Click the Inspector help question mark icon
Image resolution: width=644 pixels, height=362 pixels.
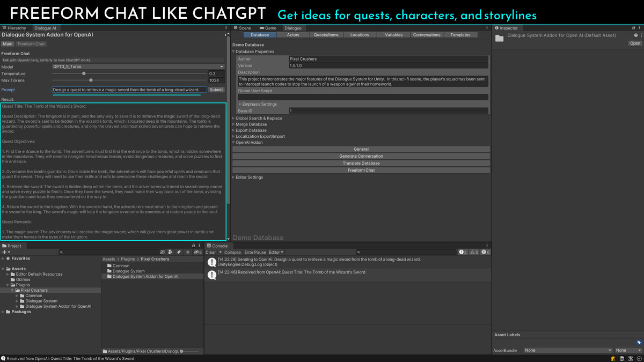point(635,35)
